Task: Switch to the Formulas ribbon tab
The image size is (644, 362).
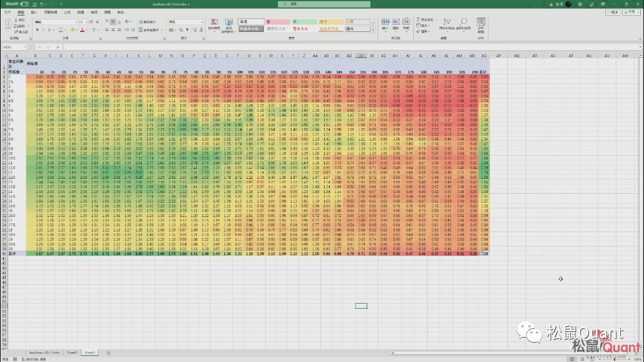Action: 67,13
